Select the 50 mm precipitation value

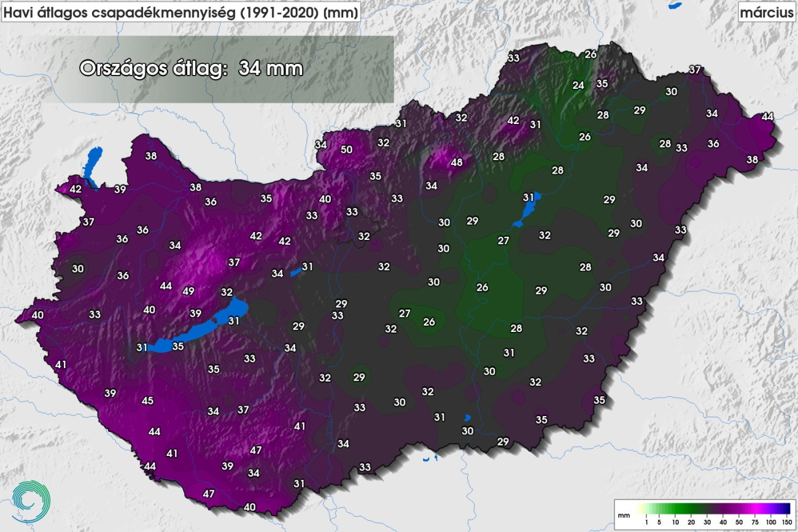[x=347, y=149]
